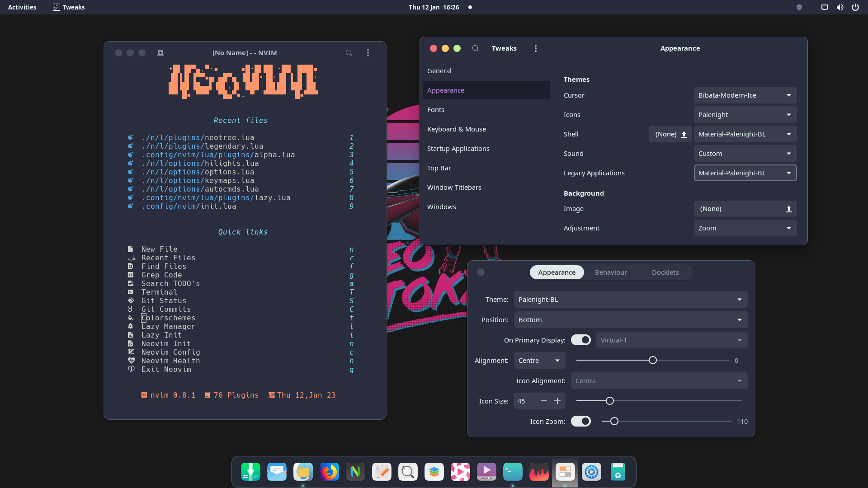
Task: Click the new tab icon in NVIM titlebar
Action: [x=160, y=53]
